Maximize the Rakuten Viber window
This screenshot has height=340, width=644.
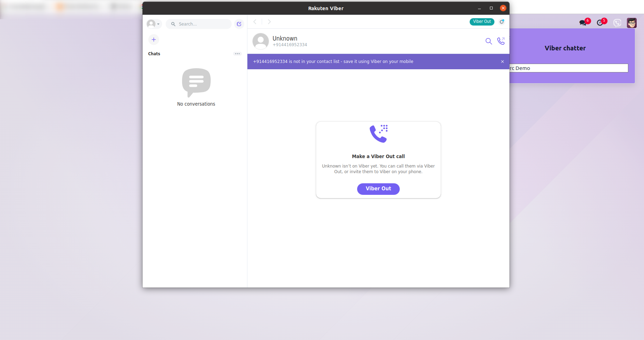click(491, 8)
